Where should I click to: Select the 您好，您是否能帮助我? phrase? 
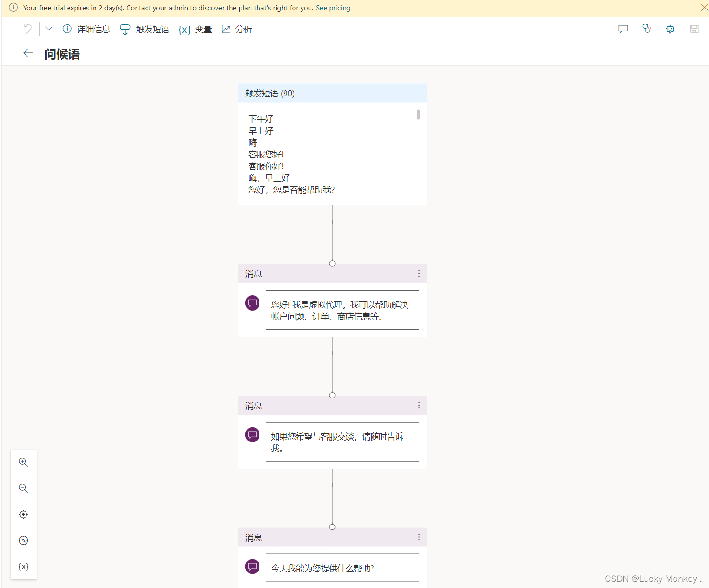pyautogui.click(x=292, y=190)
